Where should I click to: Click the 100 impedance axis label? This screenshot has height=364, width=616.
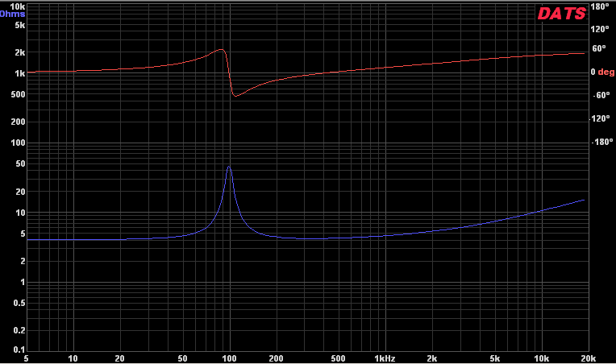pyautogui.click(x=18, y=143)
